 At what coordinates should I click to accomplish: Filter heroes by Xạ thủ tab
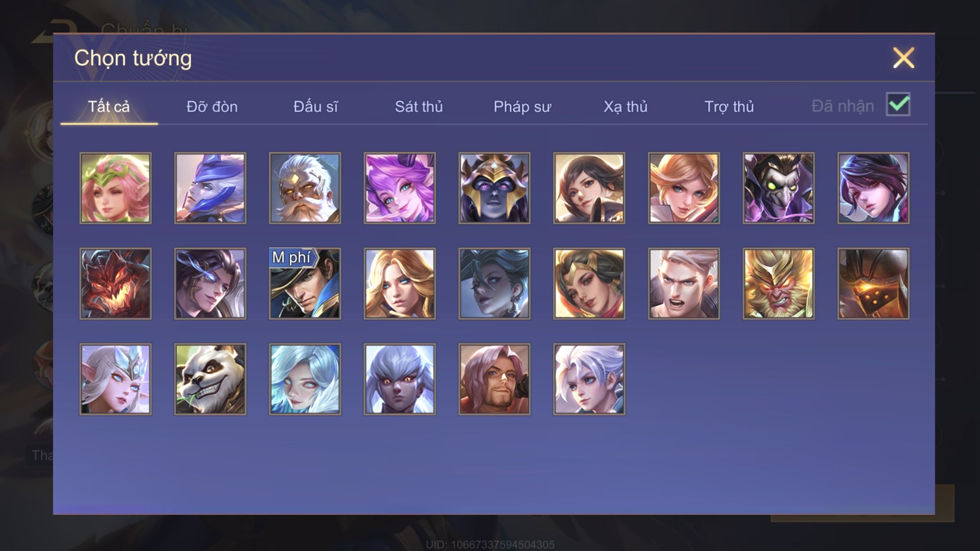tap(625, 106)
